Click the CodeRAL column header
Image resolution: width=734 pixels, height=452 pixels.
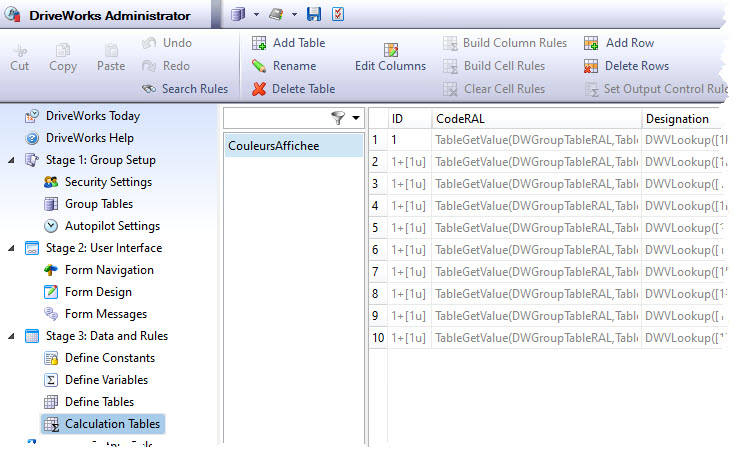[536, 119]
